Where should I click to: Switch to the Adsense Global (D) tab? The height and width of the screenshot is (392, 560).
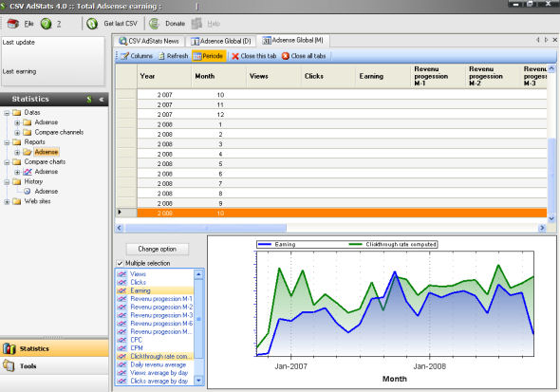coord(221,42)
